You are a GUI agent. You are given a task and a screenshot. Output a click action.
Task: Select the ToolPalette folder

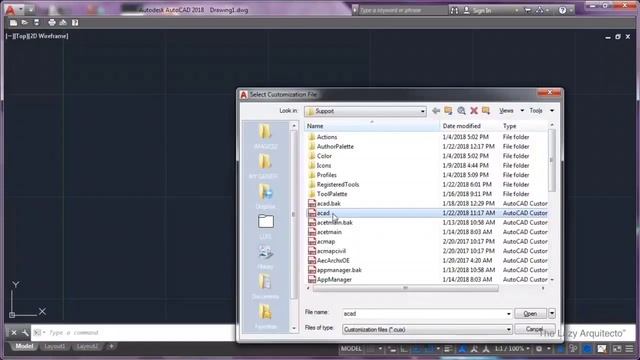332,194
